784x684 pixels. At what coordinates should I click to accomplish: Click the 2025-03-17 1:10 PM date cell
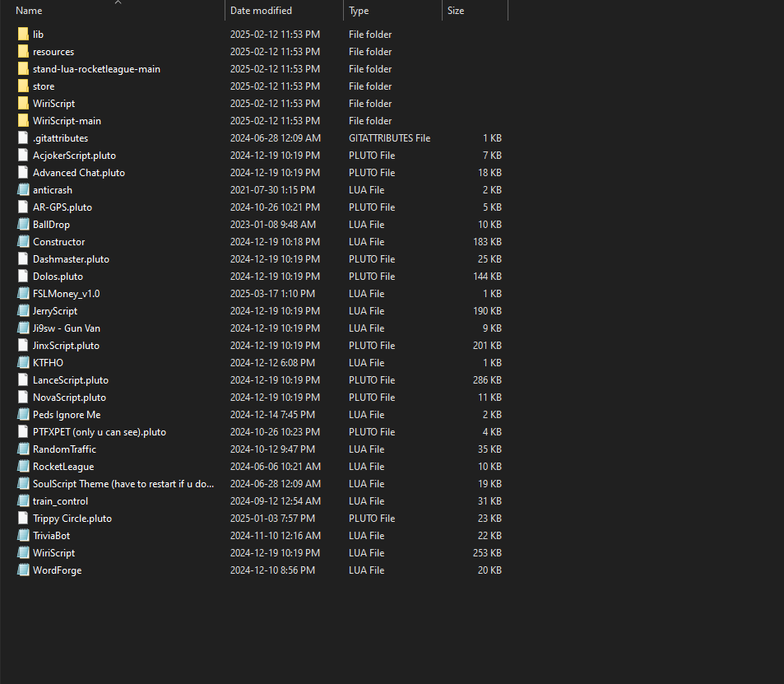click(x=272, y=294)
